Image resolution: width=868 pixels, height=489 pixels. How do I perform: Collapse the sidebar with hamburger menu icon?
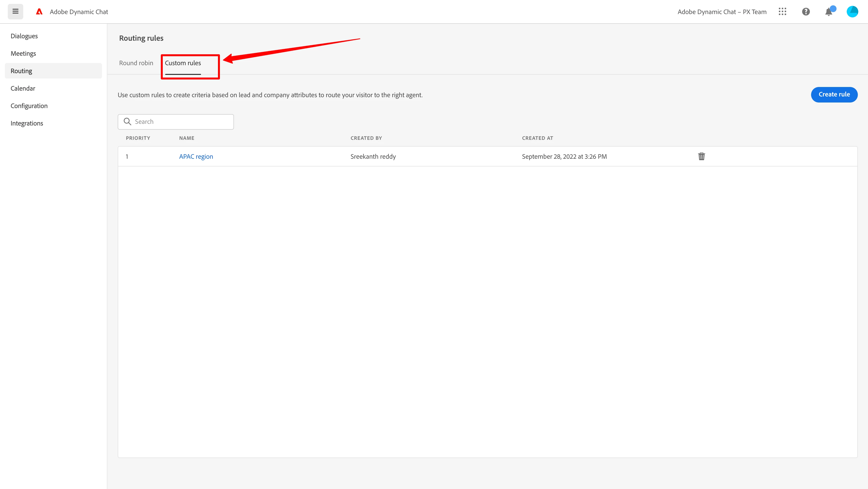[x=15, y=11]
